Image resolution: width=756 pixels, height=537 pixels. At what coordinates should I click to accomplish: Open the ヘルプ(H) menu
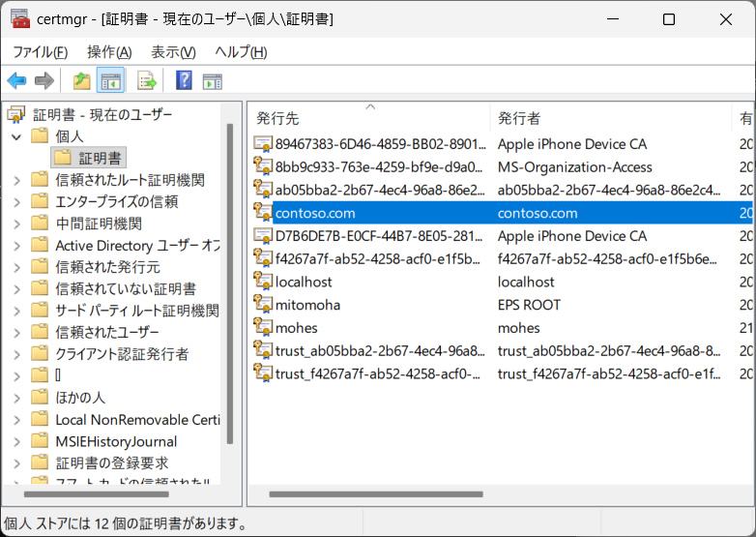(x=241, y=51)
